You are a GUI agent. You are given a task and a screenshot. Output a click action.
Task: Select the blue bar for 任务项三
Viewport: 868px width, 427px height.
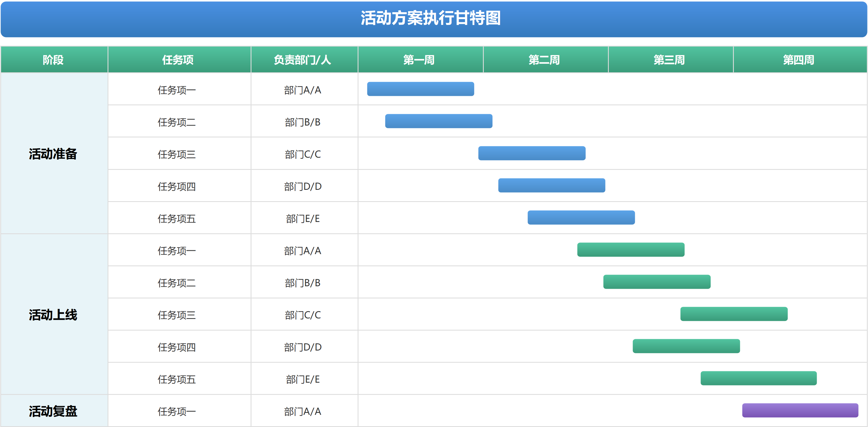[x=532, y=154]
